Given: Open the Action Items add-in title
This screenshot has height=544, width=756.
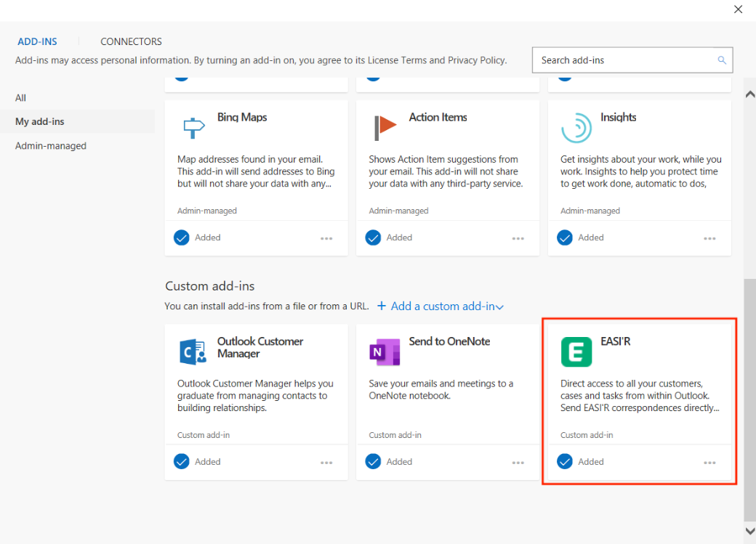Looking at the screenshot, I should click(x=438, y=117).
